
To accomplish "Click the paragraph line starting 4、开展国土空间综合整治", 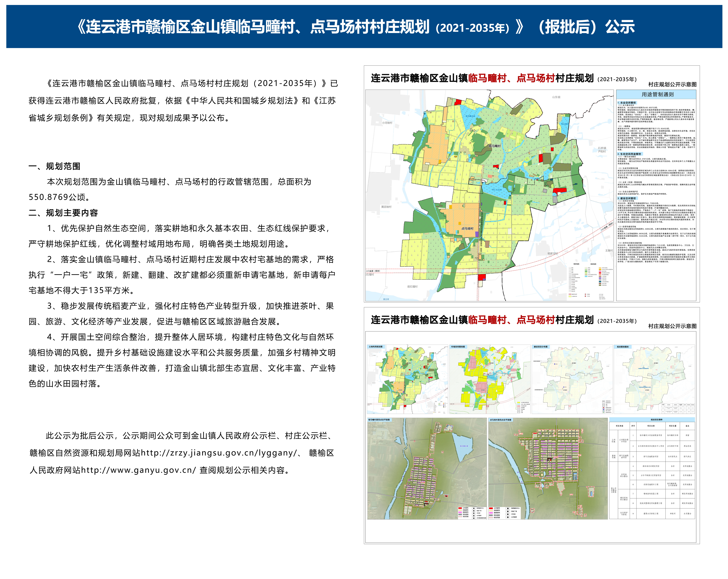I will pos(190,337).
